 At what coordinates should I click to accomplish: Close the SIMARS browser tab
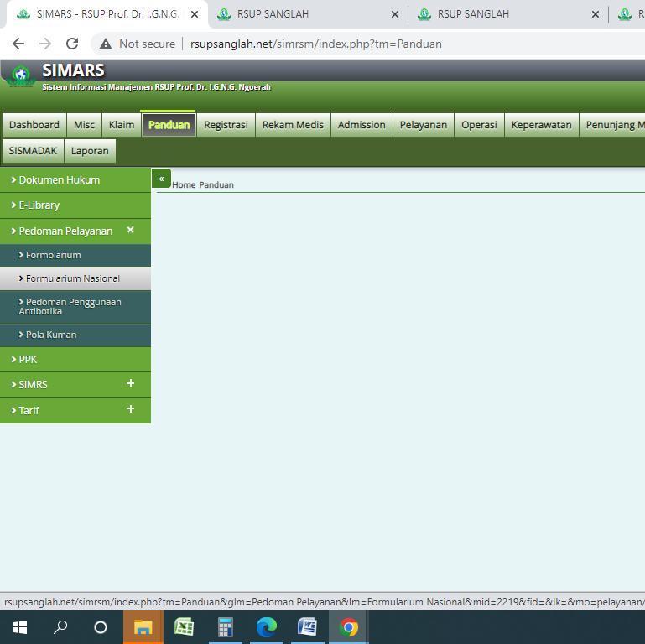click(x=195, y=14)
